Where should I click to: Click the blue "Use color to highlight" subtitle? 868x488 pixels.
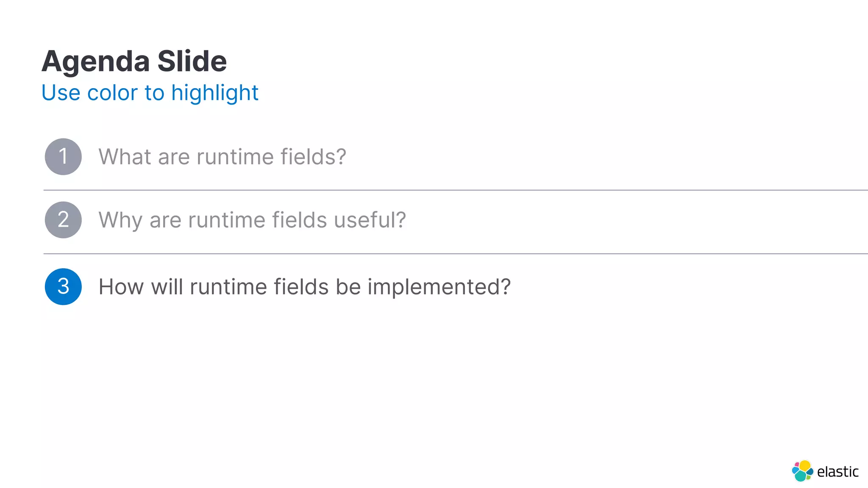point(150,93)
